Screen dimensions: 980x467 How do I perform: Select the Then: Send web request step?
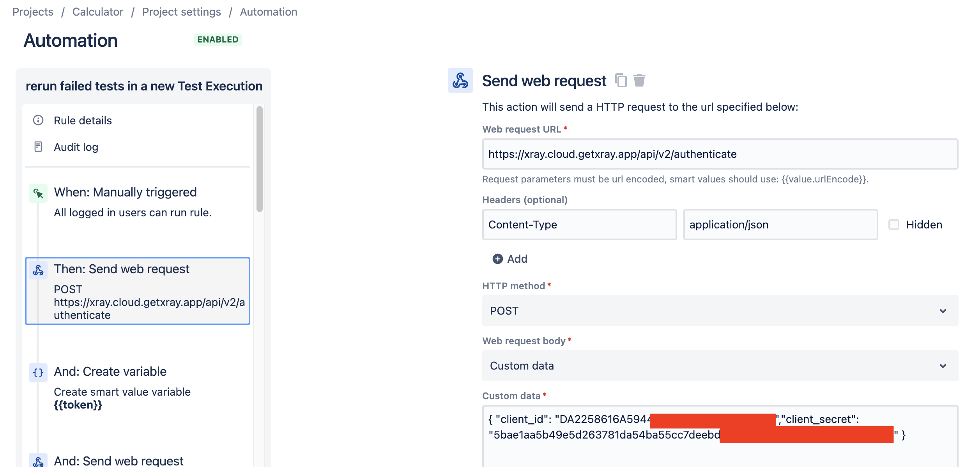click(137, 291)
